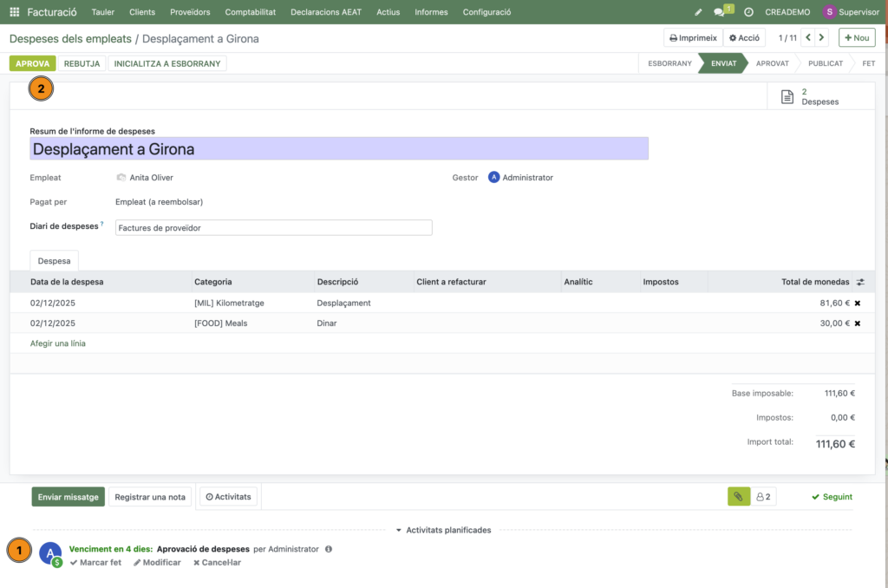Open the paperclip attachments button
The width and height of the screenshot is (888, 588).
click(x=738, y=497)
